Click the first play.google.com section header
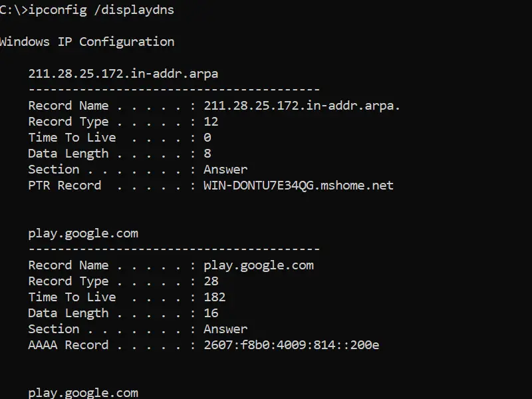The width and height of the screenshot is (532, 399). point(83,233)
